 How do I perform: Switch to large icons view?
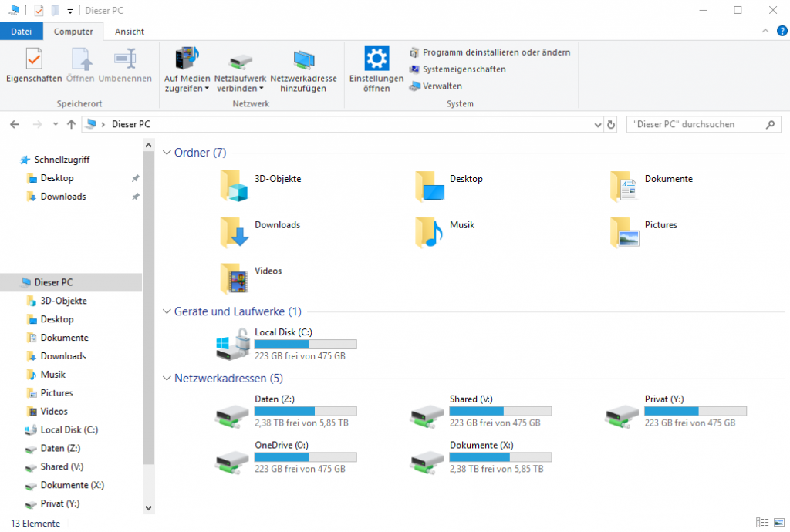coord(779,523)
